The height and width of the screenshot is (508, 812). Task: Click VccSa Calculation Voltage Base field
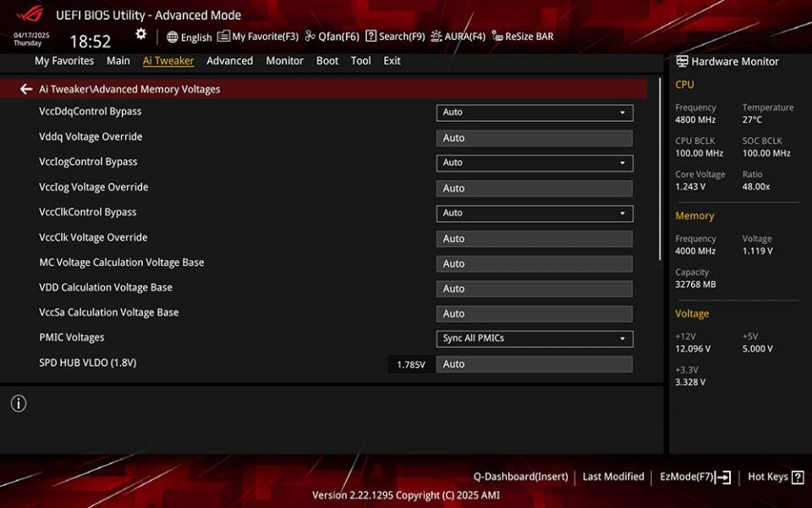[x=535, y=313]
